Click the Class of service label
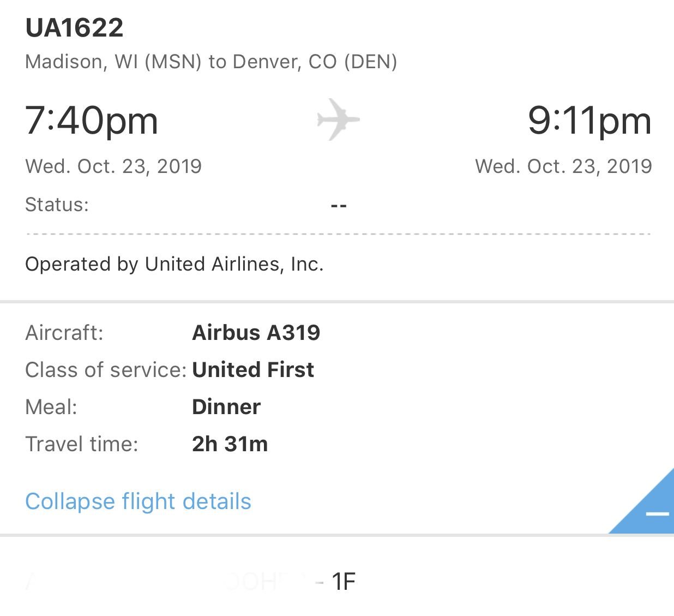 [106, 369]
